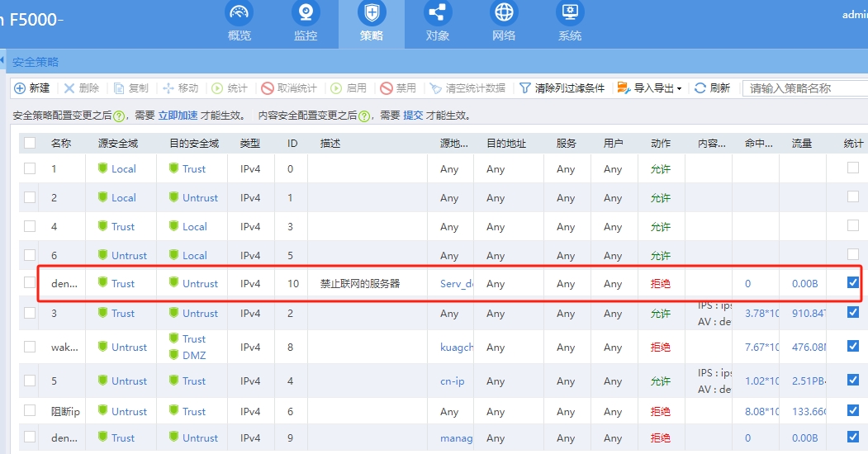Click help icon after 安全策略配置变更之后
The width and height of the screenshot is (868, 454).
(119, 116)
